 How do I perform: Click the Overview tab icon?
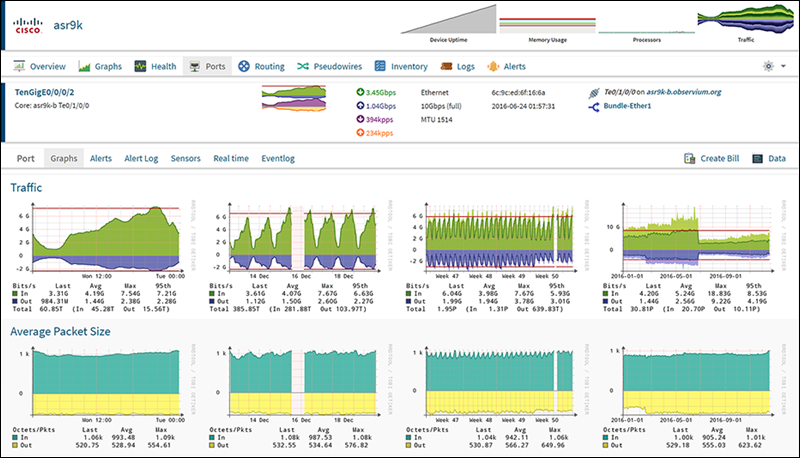pos(19,66)
